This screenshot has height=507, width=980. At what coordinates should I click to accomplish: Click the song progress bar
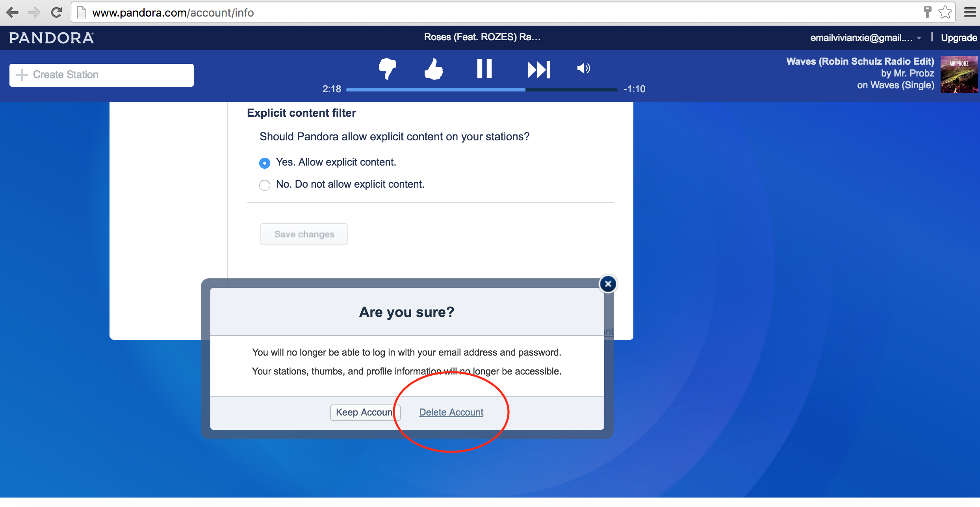coord(482,90)
